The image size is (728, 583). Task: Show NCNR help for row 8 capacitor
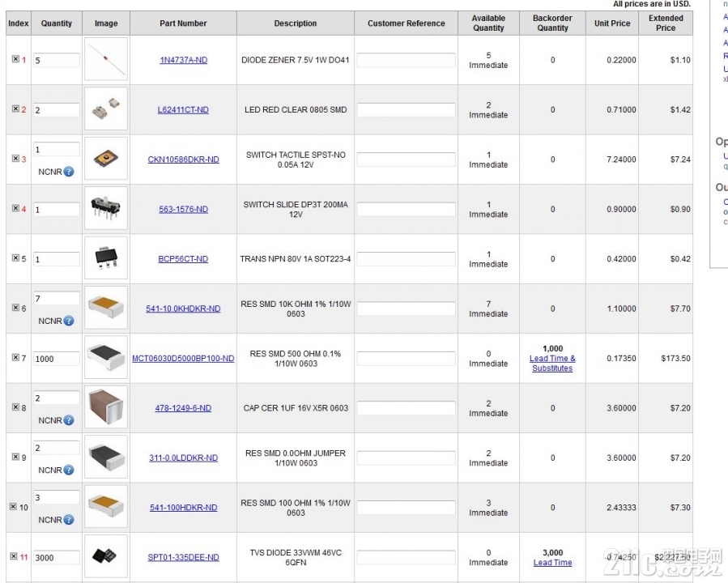point(69,420)
